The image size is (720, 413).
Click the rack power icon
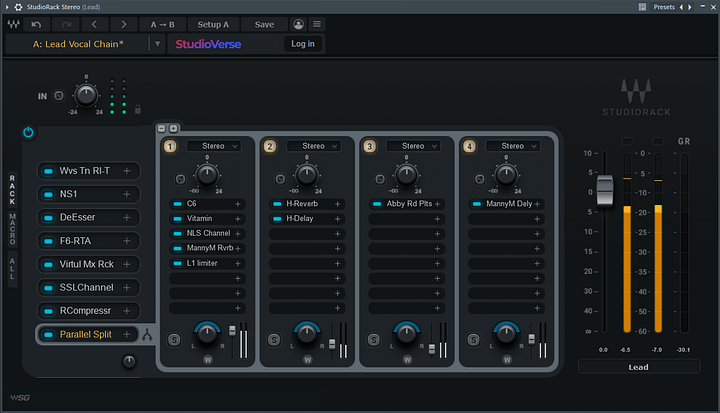28,131
